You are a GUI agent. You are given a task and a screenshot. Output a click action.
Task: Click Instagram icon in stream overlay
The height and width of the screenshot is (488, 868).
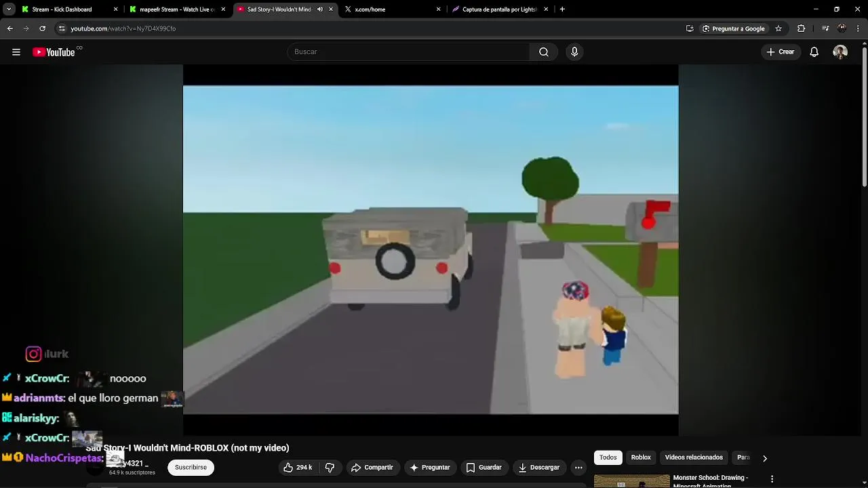click(33, 354)
